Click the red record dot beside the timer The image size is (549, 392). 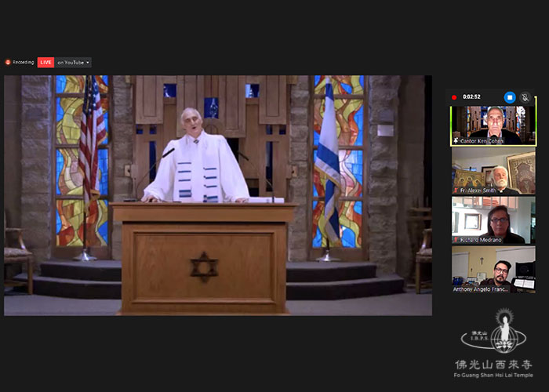(455, 97)
